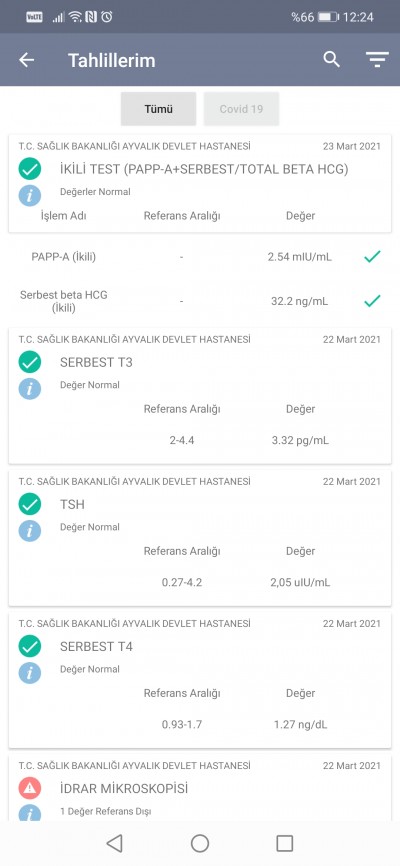The height and width of the screenshot is (866, 400).
Task: Tap info icon under TSH
Action: (30, 531)
